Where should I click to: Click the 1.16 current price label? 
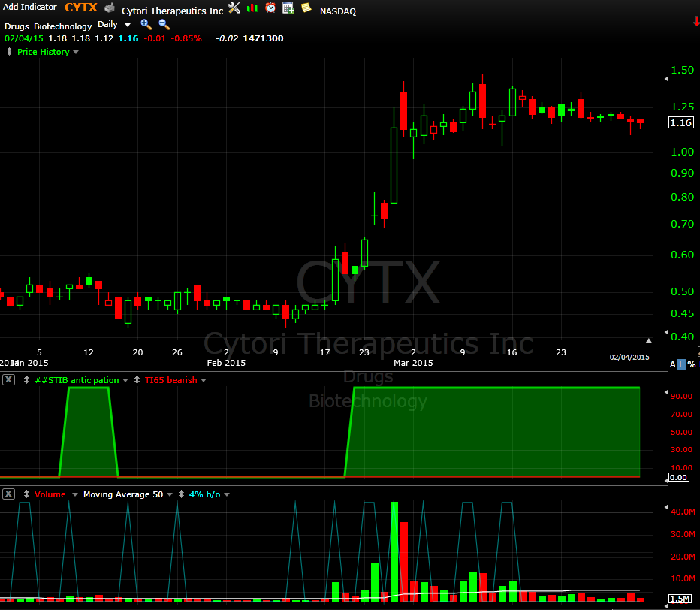[x=680, y=122]
